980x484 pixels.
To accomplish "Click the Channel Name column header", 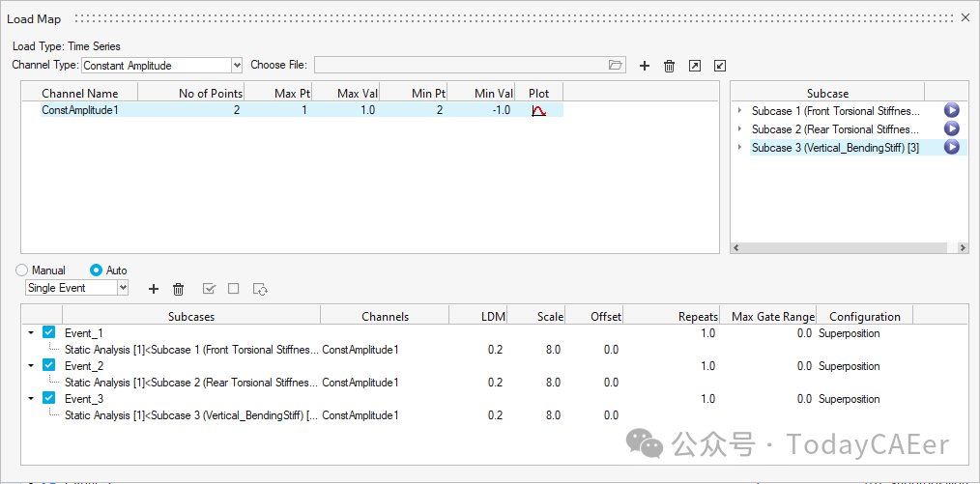I will pos(80,93).
